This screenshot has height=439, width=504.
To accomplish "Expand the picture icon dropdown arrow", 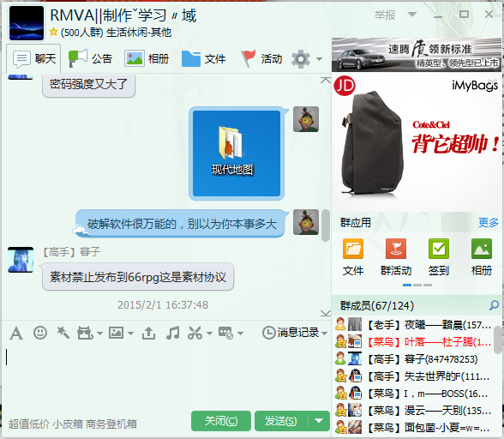I will point(130,334).
